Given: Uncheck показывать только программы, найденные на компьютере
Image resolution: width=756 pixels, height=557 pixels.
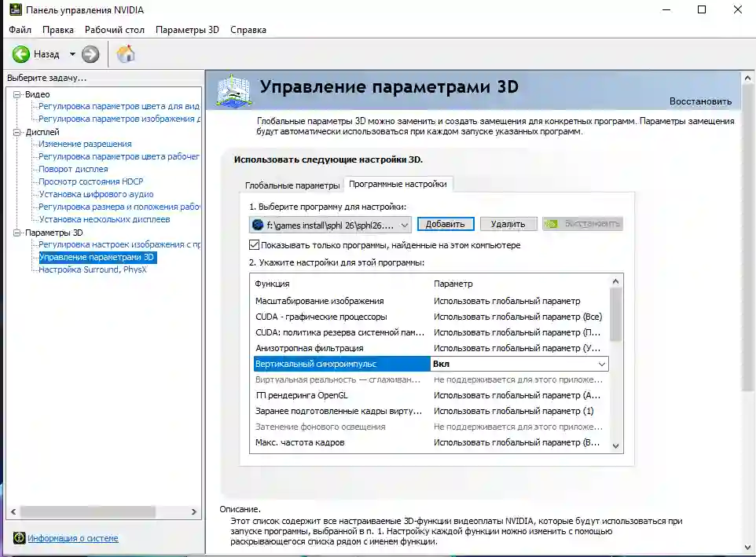Looking at the screenshot, I should [255, 244].
